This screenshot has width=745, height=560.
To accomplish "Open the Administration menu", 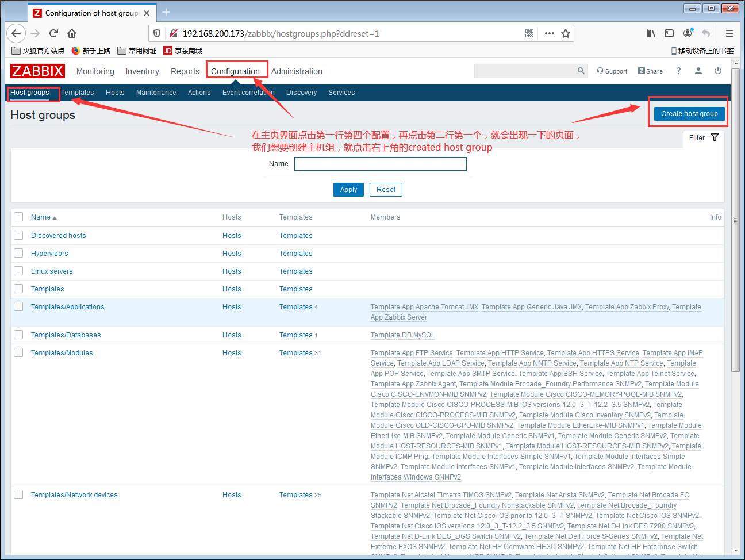I will [x=297, y=71].
